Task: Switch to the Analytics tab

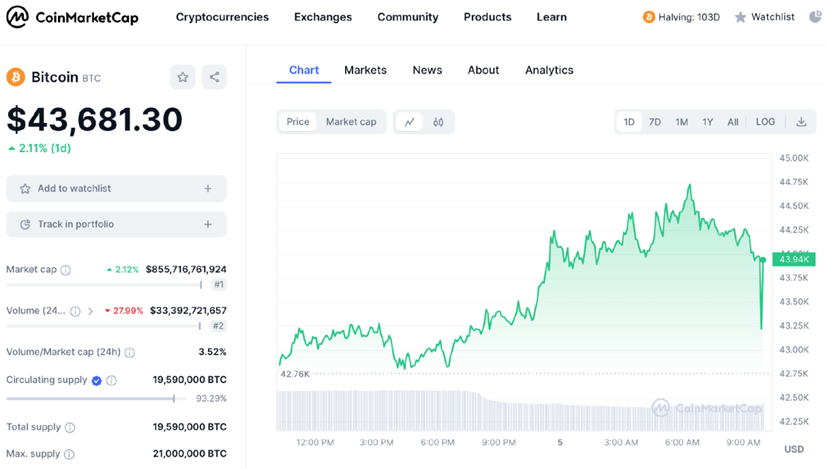Action: click(x=549, y=70)
